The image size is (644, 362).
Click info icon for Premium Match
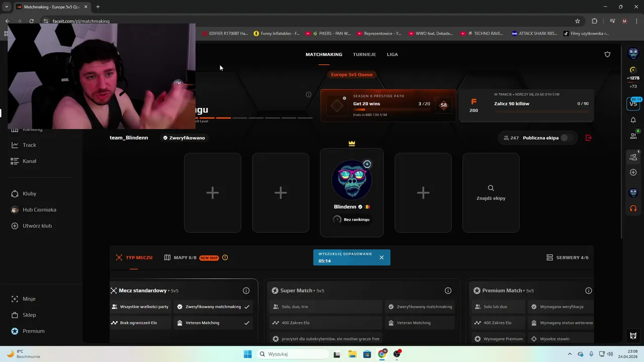point(588,291)
